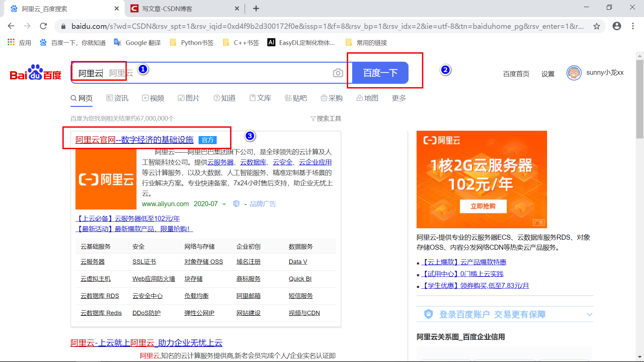
Task: Open the Chrome profile icon
Action: click(617, 26)
